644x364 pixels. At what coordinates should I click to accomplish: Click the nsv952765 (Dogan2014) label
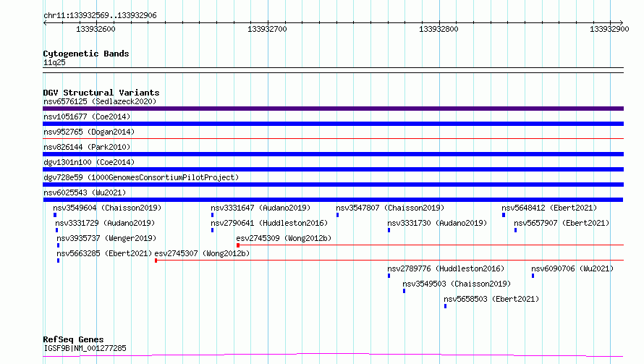[89, 132]
